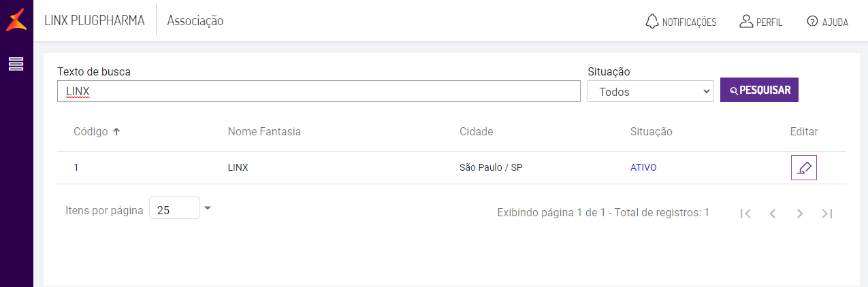This screenshot has height=287, width=868.
Task: Edit the LINX association pencil icon
Action: pos(803,167)
